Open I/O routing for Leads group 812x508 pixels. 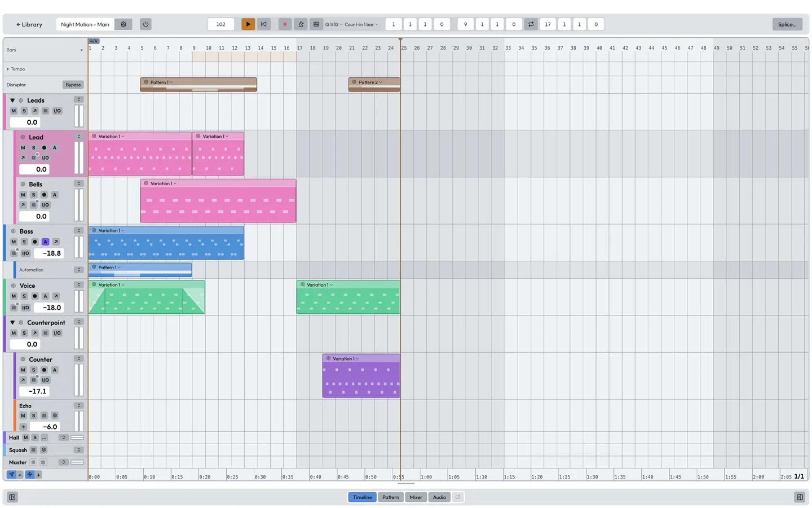57,111
